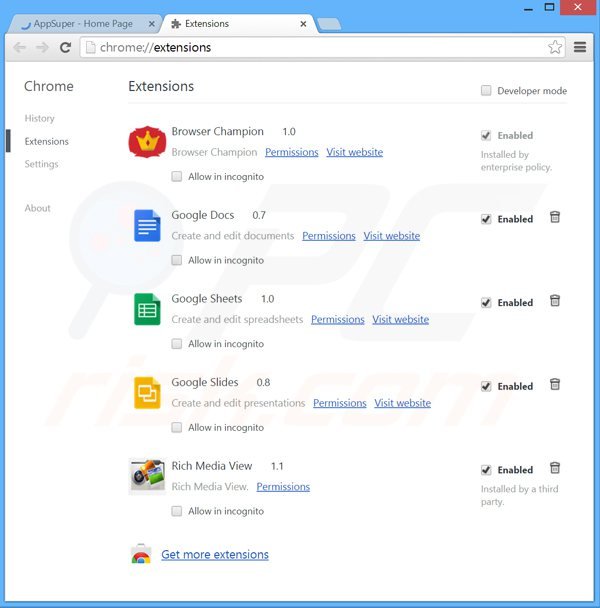This screenshot has height=608, width=600.
Task: Click the 'Create and edit spreadsheets' description
Action: (237, 320)
